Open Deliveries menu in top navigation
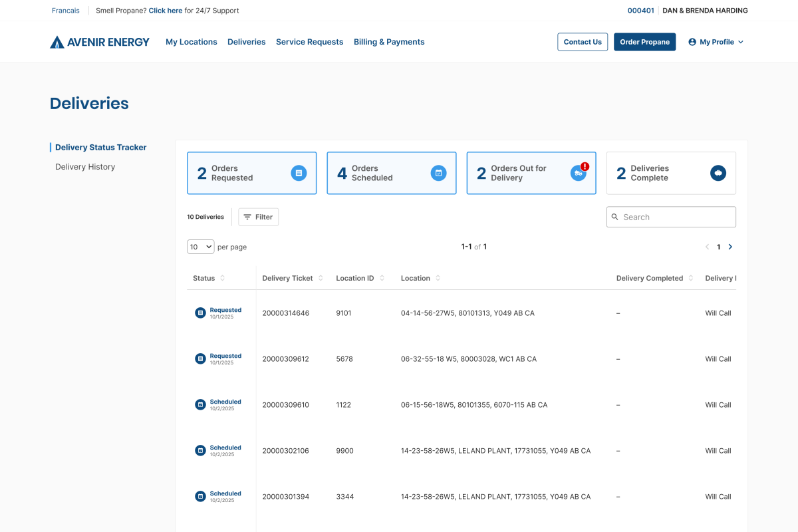 point(247,42)
